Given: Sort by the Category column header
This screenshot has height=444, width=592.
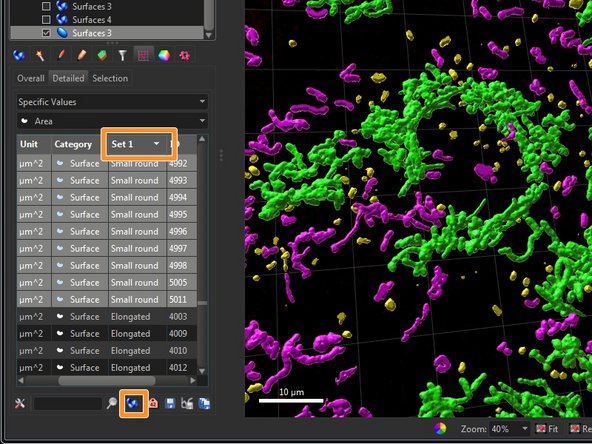Looking at the screenshot, I should [79, 144].
